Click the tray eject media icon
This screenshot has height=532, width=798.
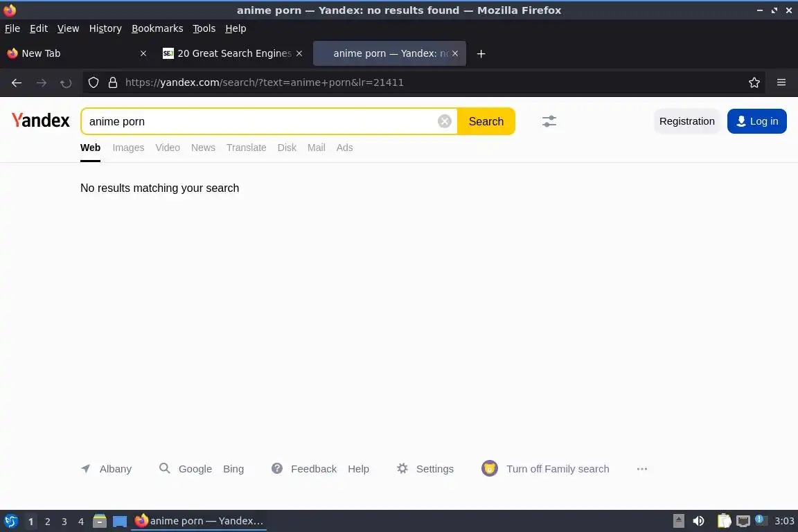(x=678, y=521)
